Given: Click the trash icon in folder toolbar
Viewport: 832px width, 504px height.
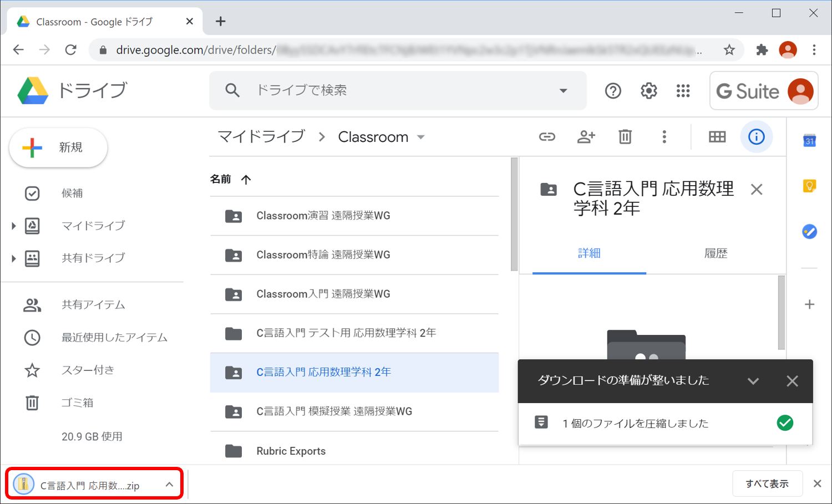Looking at the screenshot, I should click(625, 137).
